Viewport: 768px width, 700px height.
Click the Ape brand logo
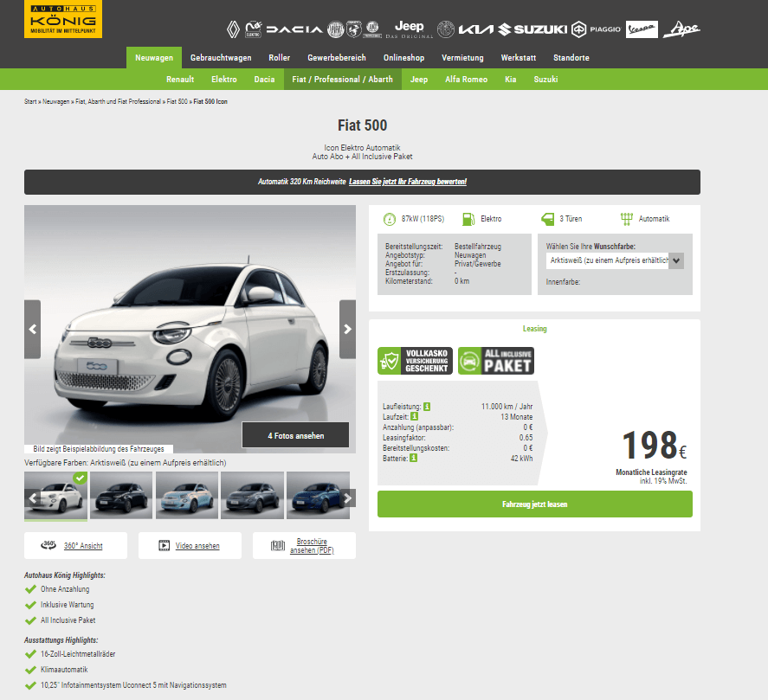pos(681,29)
